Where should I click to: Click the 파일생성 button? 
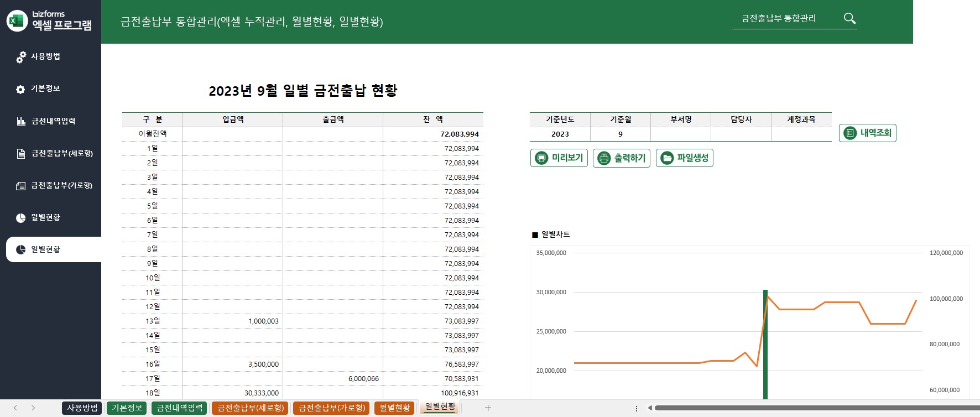[x=685, y=158]
